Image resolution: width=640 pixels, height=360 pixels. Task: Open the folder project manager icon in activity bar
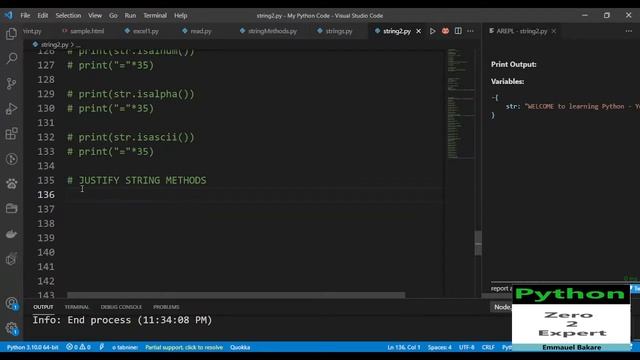(11, 209)
